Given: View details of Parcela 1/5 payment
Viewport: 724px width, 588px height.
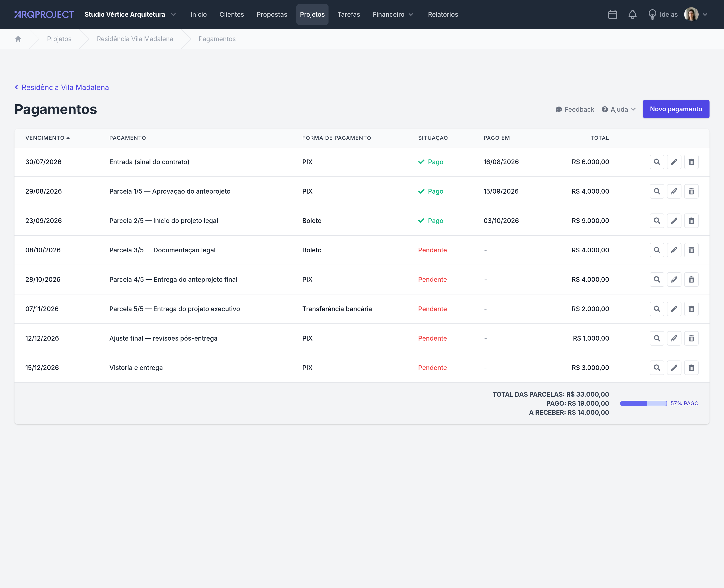Looking at the screenshot, I should pyautogui.click(x=657, y=191).
